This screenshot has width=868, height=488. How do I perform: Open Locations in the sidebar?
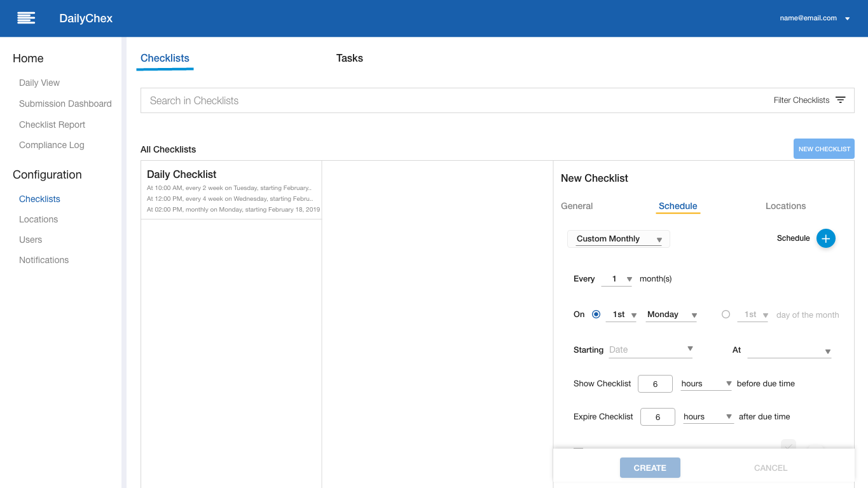38,219
